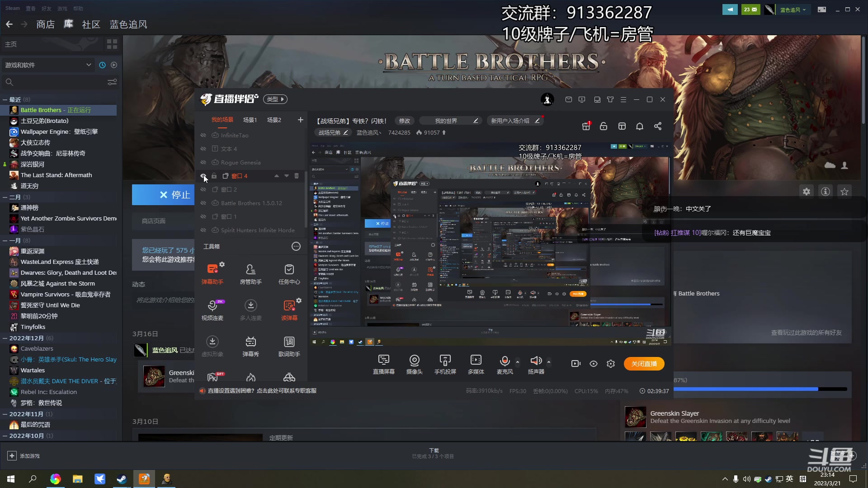Image resolution: width=868 pixels, height=488 pixels.
Task: Click the source list scrollbar
Action: pyautogui.click(x=306, y=199)
